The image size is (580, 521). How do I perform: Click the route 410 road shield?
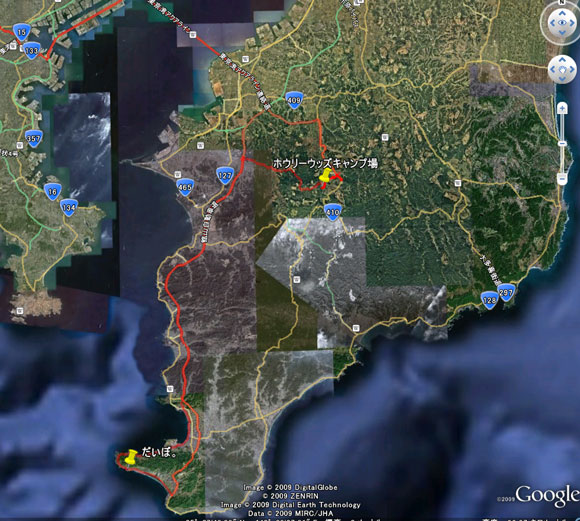coord(333,212)
